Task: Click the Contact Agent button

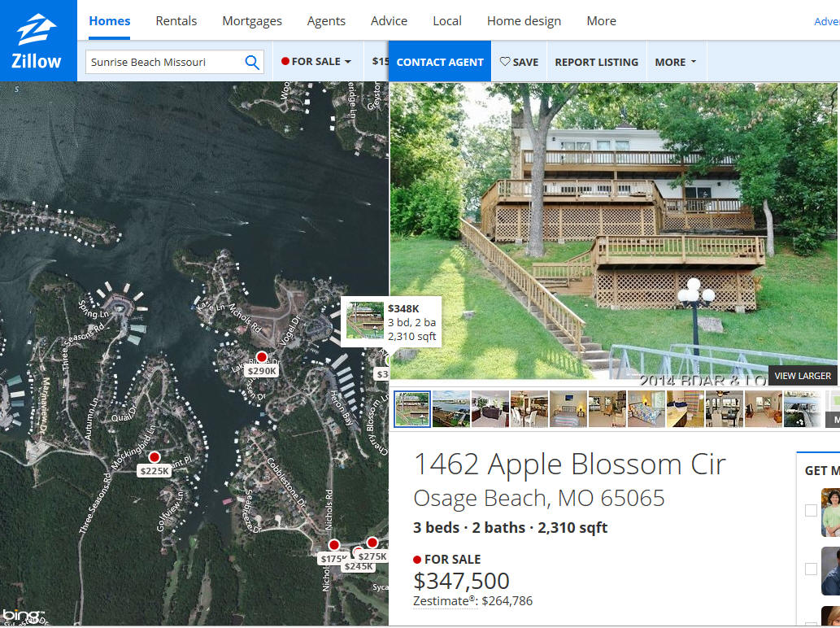Action: [x=440, y=62]
